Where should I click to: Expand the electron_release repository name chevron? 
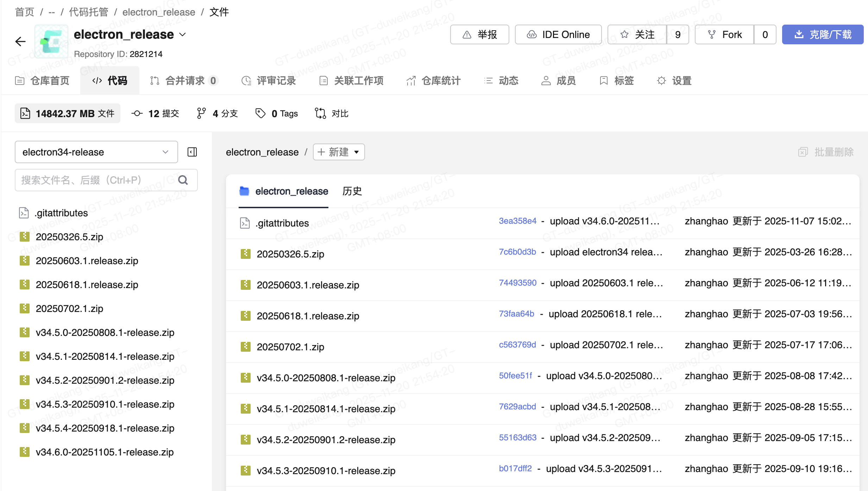pos(183,34)
